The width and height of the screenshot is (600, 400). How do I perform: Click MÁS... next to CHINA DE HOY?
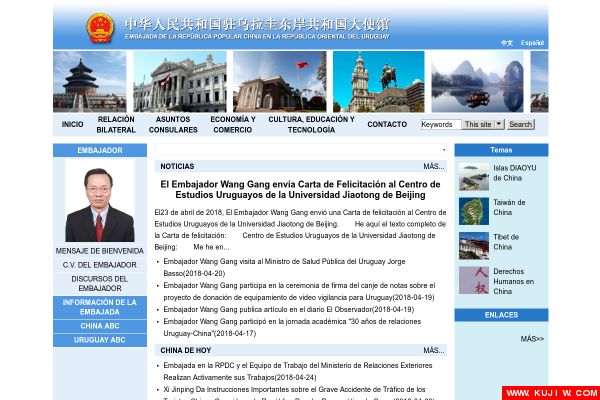(x=434, y=351)
